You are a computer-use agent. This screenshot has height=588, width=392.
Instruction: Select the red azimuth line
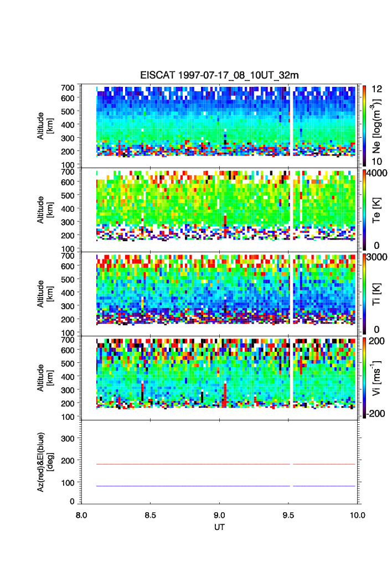pyautogui.click(x=194, y=464)
